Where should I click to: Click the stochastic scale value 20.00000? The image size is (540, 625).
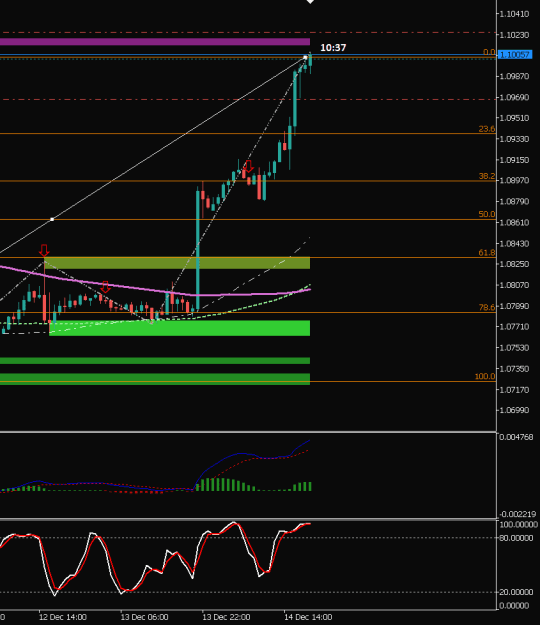[516, 592]
